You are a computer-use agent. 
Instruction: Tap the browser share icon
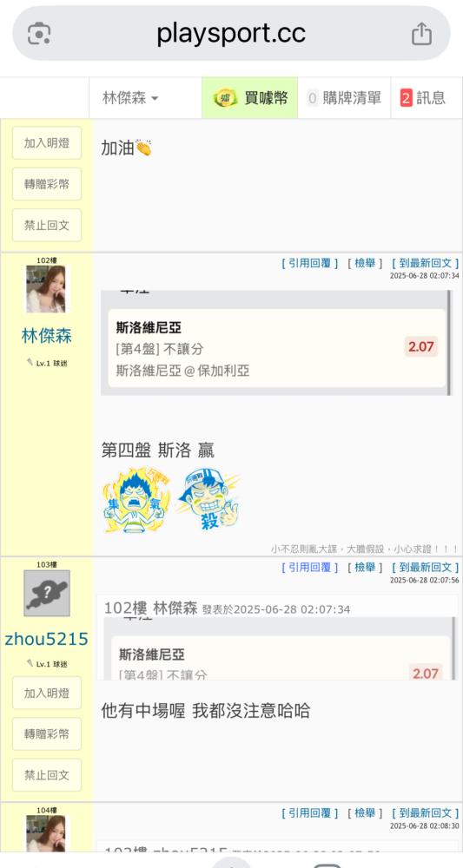[421, 34]
